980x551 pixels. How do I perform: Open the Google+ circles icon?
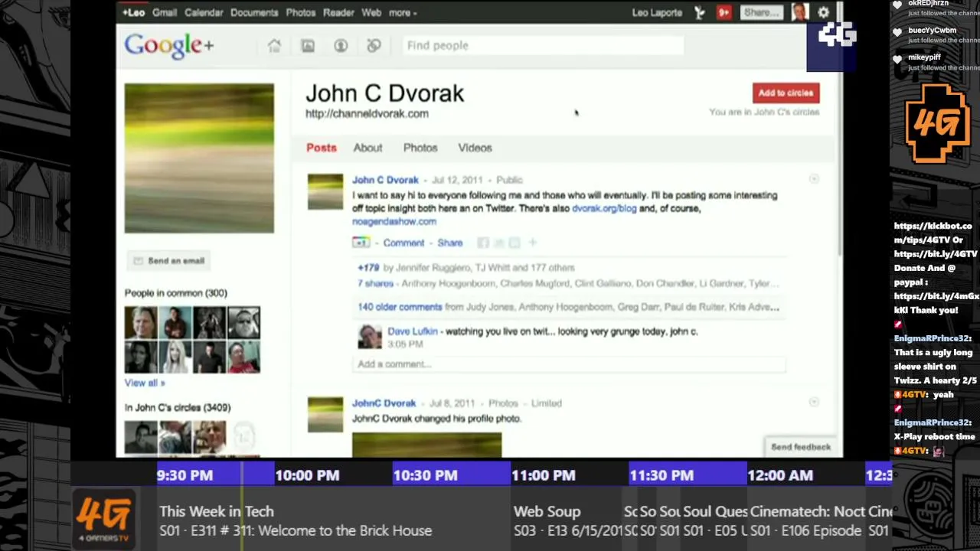[x=374, y=46]
